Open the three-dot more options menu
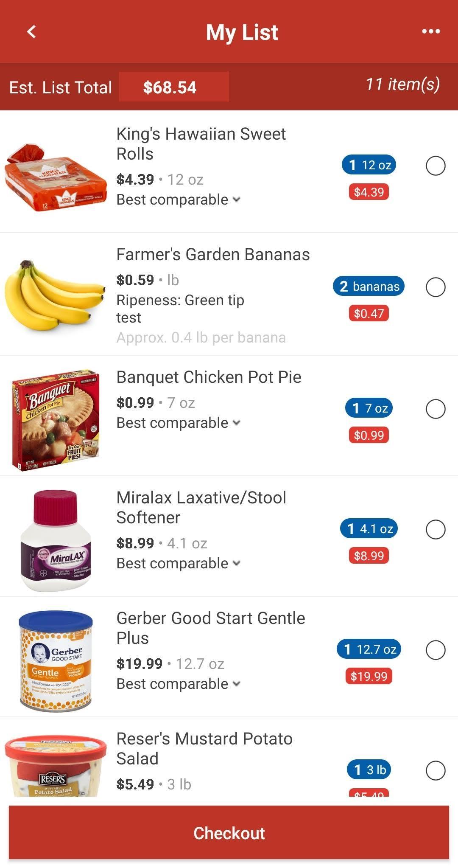 [431, 31]
